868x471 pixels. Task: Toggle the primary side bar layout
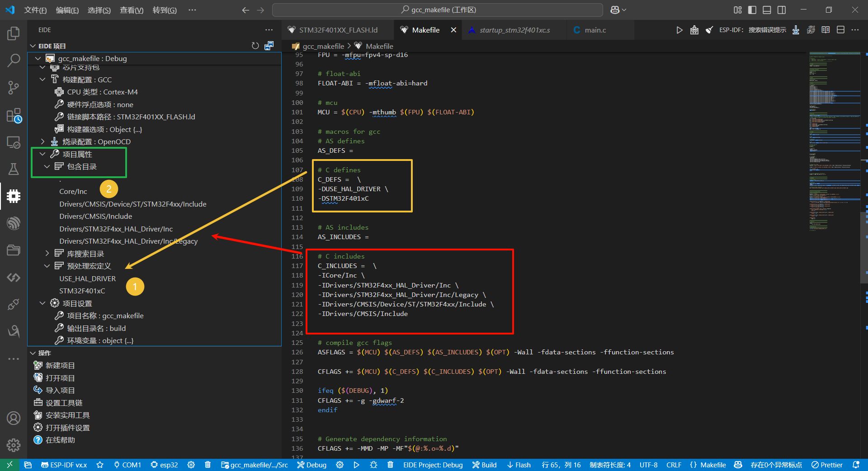[752, 10]
